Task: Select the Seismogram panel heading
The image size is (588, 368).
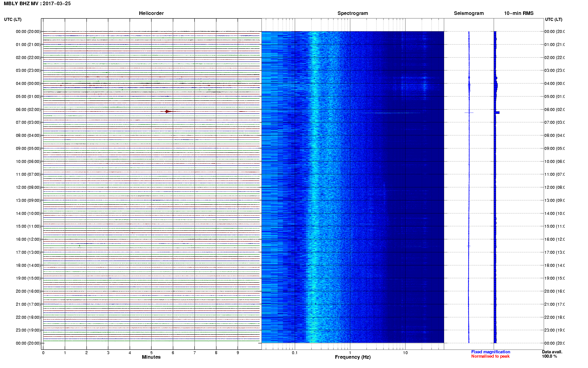Action: coord(469,13)
